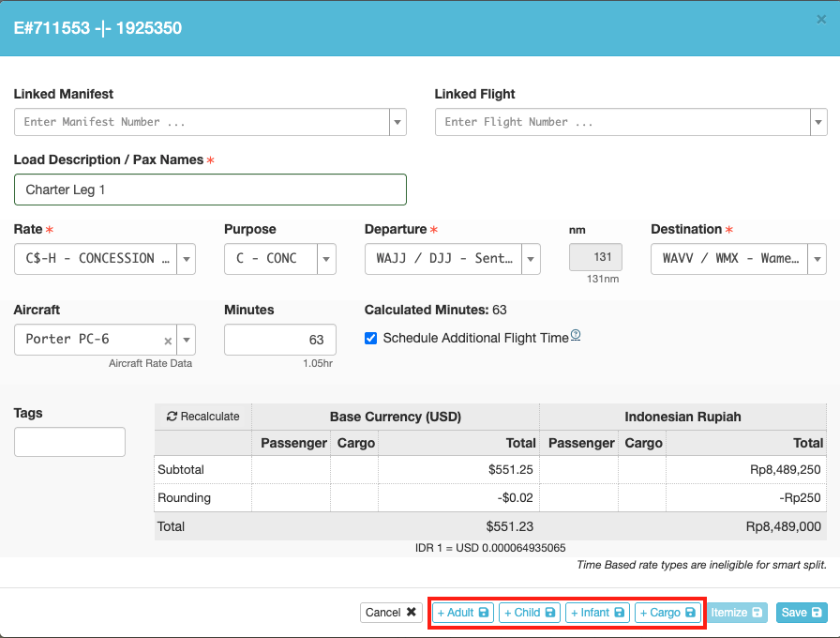Expand the Linked Manifest dropdown
This screenshot has height=638, width=840.
pyautogui.click(x=397, y=122)
